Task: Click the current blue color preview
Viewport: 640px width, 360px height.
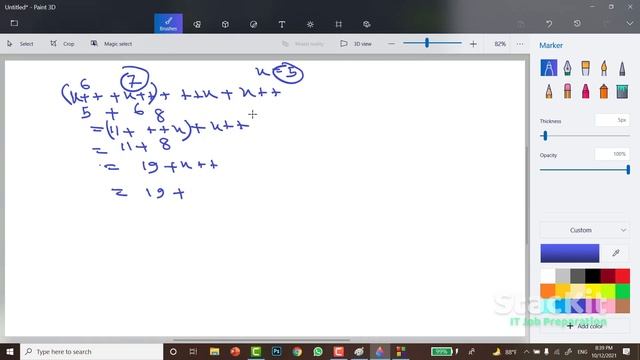Action: pos(570,253)
